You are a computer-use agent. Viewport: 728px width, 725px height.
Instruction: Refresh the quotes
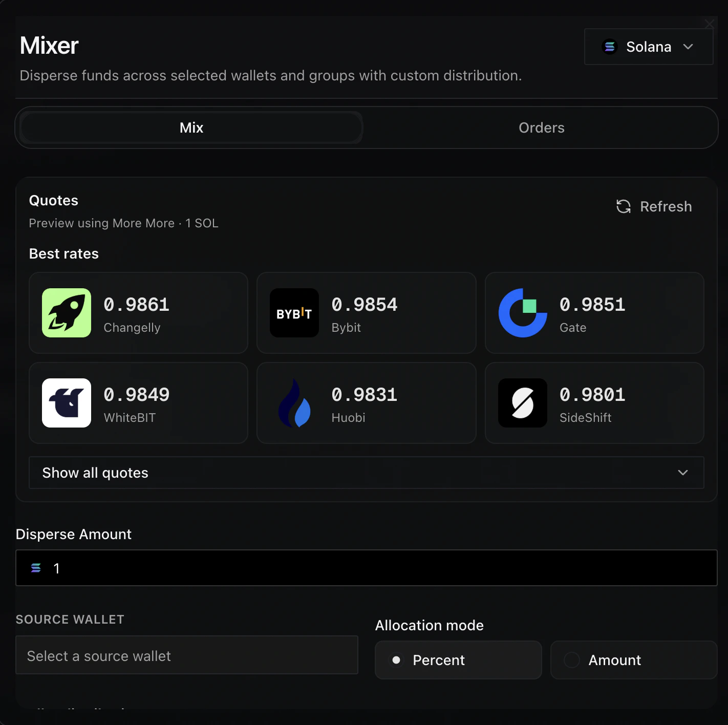click(x=654, y=206)
